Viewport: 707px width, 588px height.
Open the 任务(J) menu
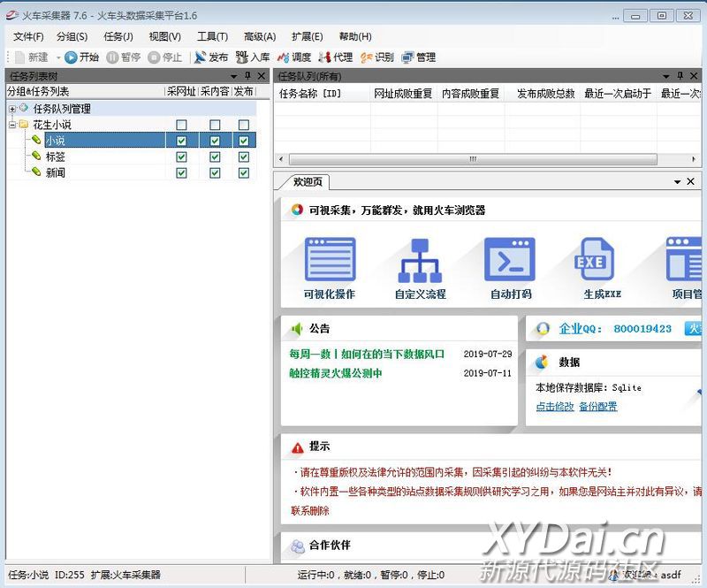coord(118,36)
